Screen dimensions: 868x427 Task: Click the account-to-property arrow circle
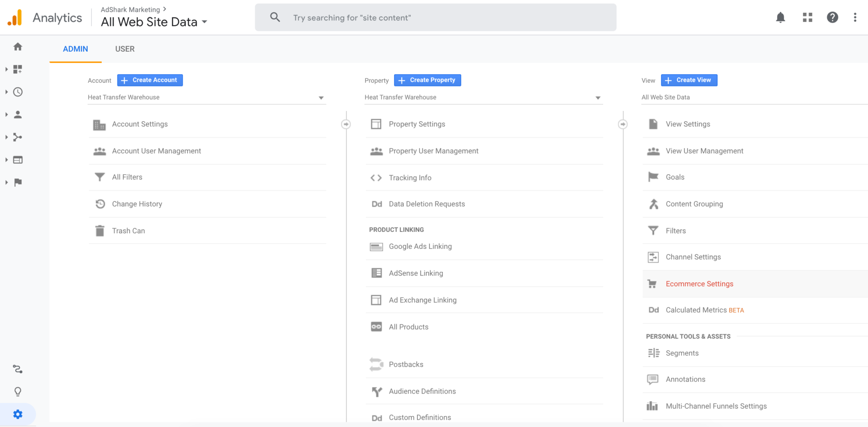[346, 124]
